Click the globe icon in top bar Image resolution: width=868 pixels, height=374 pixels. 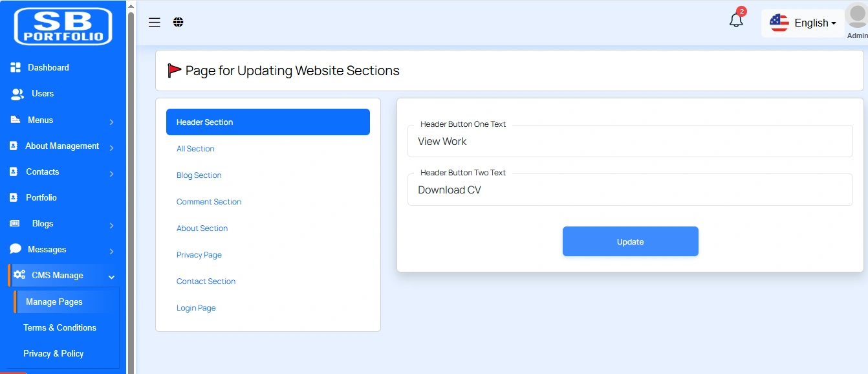click(179, 23)
